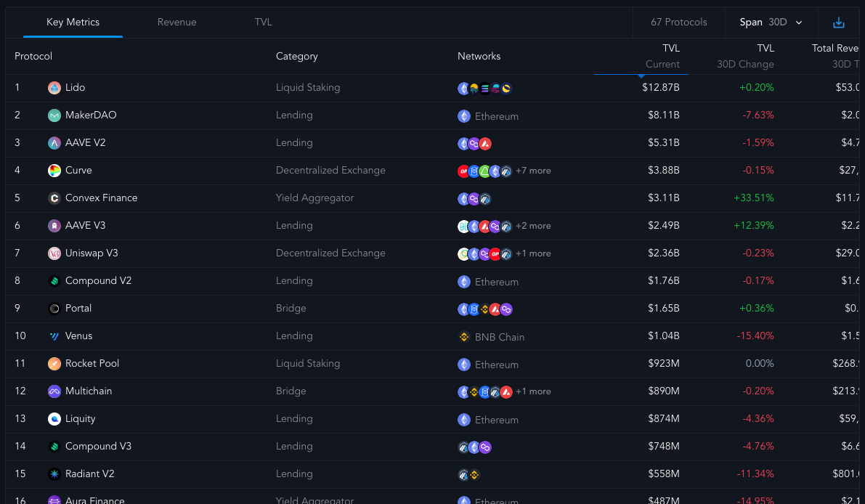Click the -7.63% change for MakerDAO
865x504 pixels.
click(x=758, y=115)
